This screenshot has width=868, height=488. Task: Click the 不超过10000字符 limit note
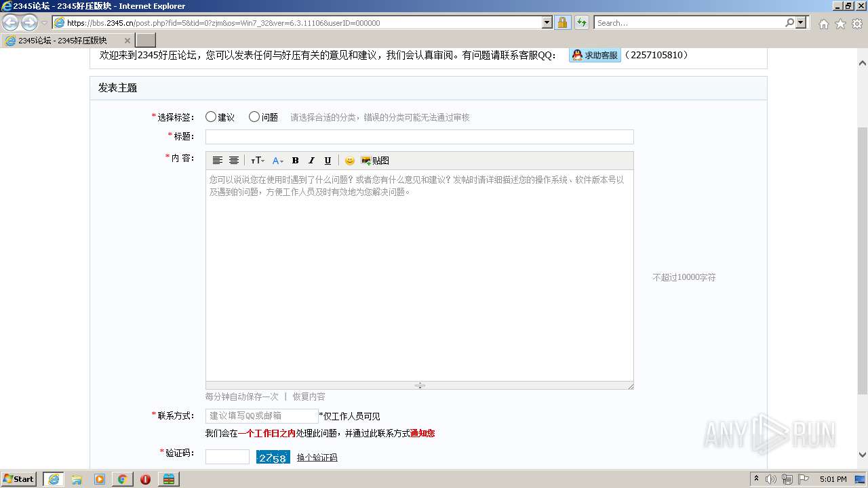(x=684, y=277)
